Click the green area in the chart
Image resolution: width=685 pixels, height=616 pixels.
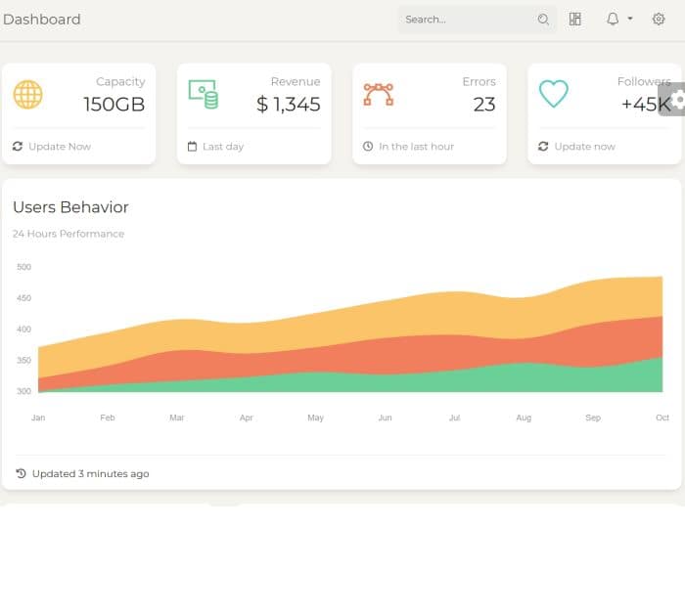pos(391,382)
